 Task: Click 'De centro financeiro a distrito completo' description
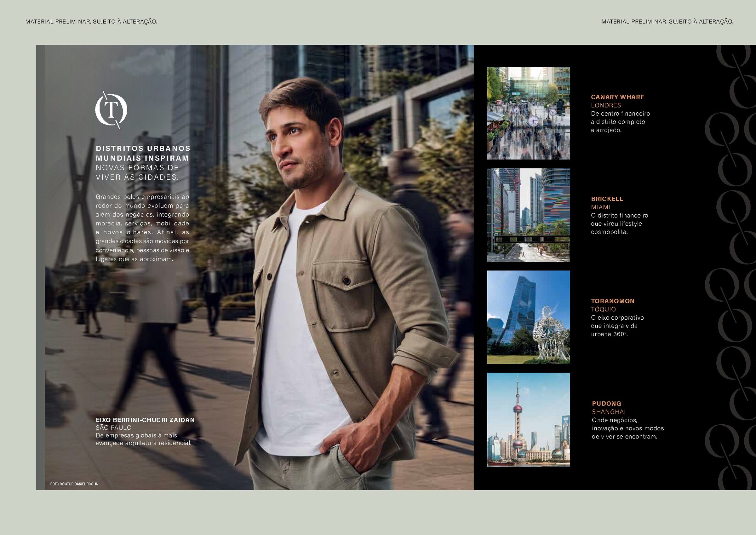tap(620, 122)
